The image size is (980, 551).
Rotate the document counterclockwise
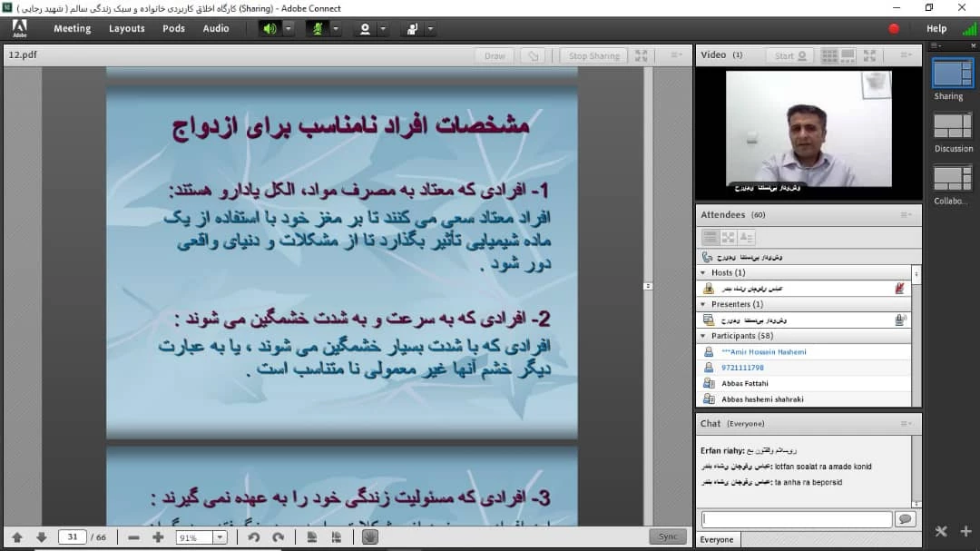[254, 537]
